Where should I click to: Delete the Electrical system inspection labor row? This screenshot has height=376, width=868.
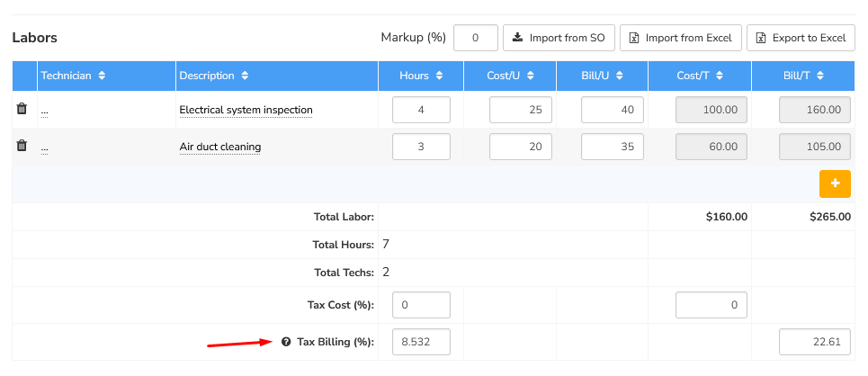(22, 109)
